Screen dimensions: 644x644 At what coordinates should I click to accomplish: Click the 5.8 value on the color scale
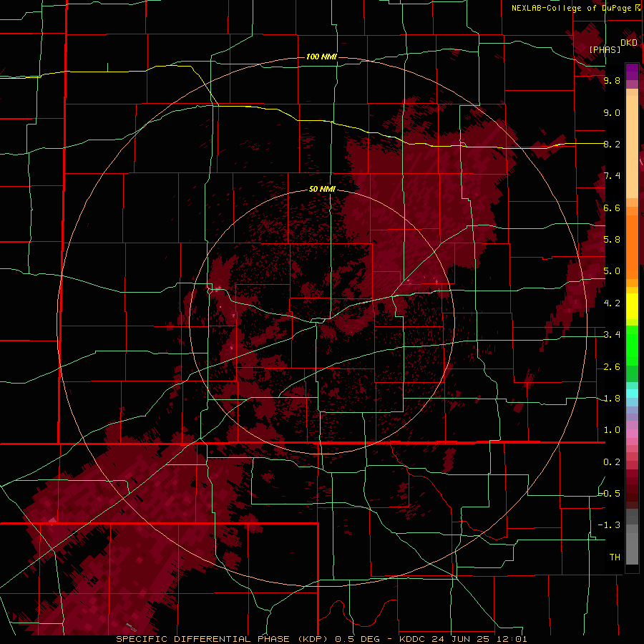click(x=612, y=240)
